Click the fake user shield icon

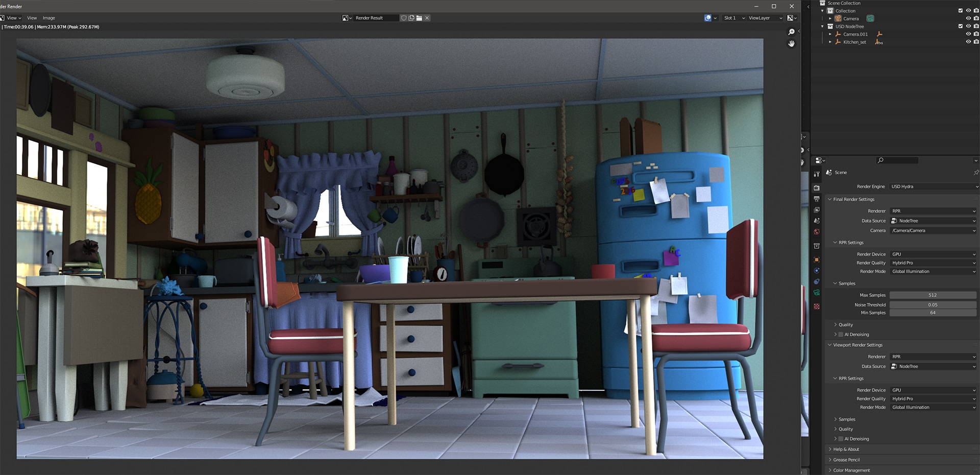404,18
